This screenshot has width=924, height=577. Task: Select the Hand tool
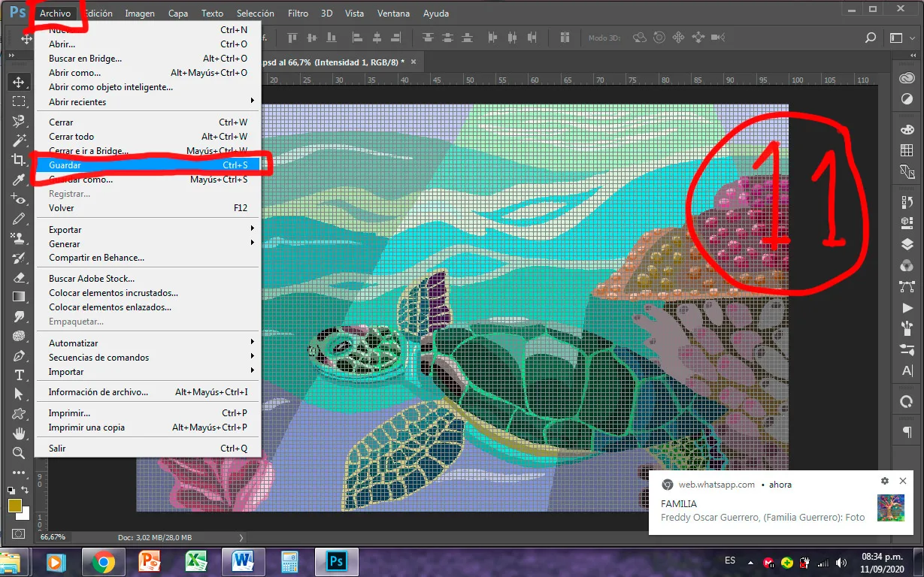pos(19,434)
